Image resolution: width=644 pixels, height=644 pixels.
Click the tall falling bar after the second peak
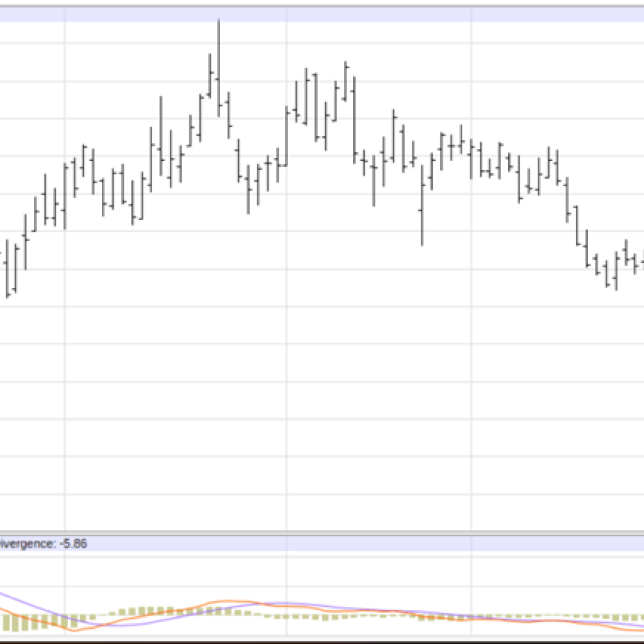(x=354, y=119)
